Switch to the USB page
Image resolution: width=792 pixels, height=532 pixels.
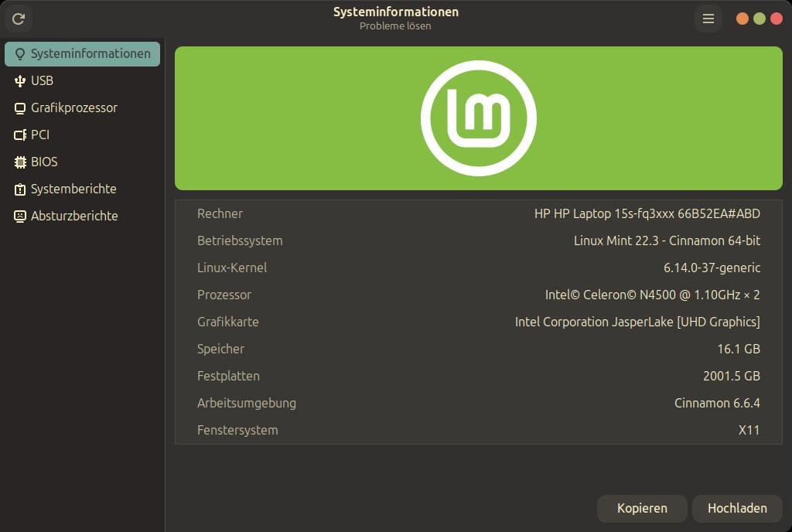(82, 80)
